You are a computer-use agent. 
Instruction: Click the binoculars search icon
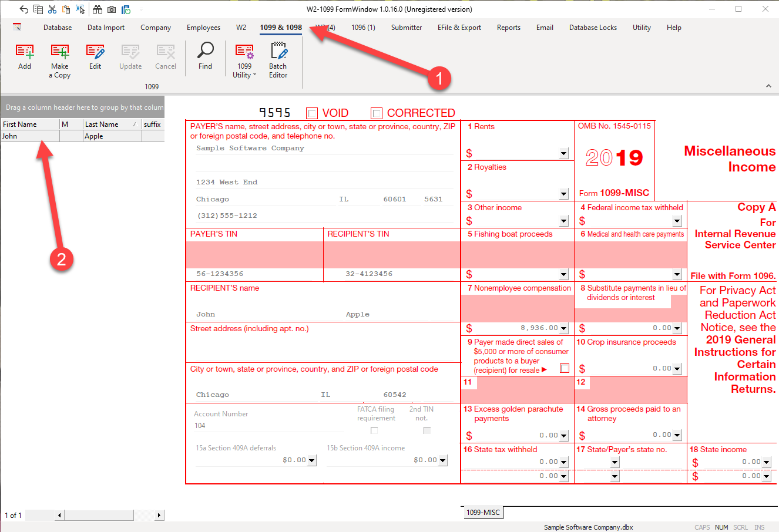tap(98, 9)
